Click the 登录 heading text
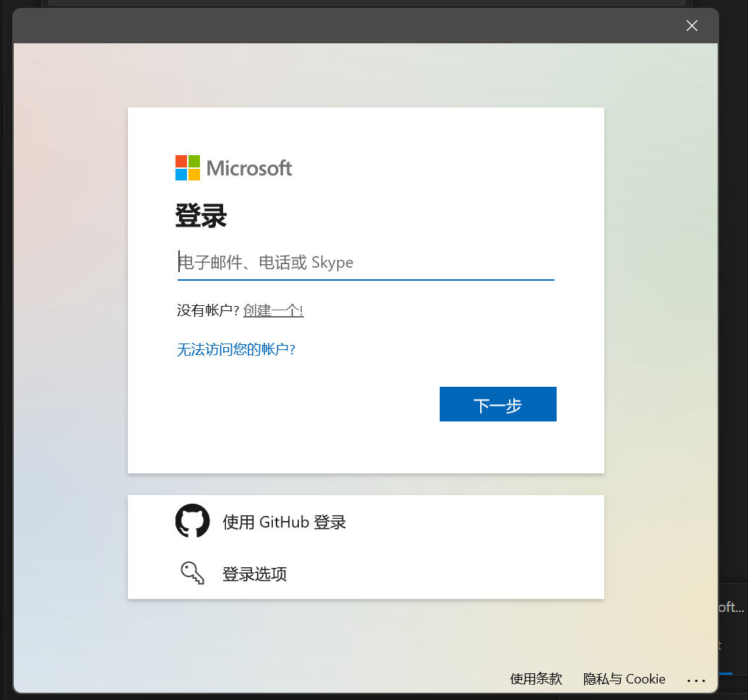This screenshot has width=748, height=700. [201, 216]
